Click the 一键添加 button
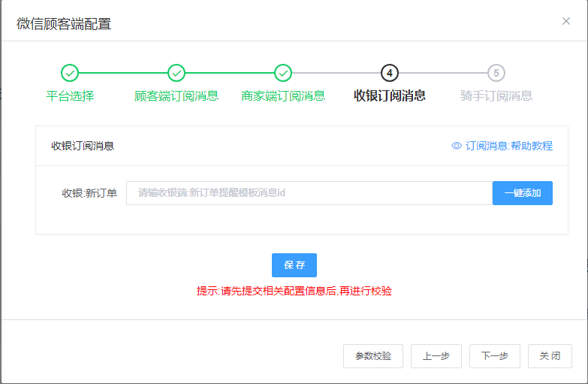Image resolution: width=588 pixels, height=384 pixels. coord(523,193)
